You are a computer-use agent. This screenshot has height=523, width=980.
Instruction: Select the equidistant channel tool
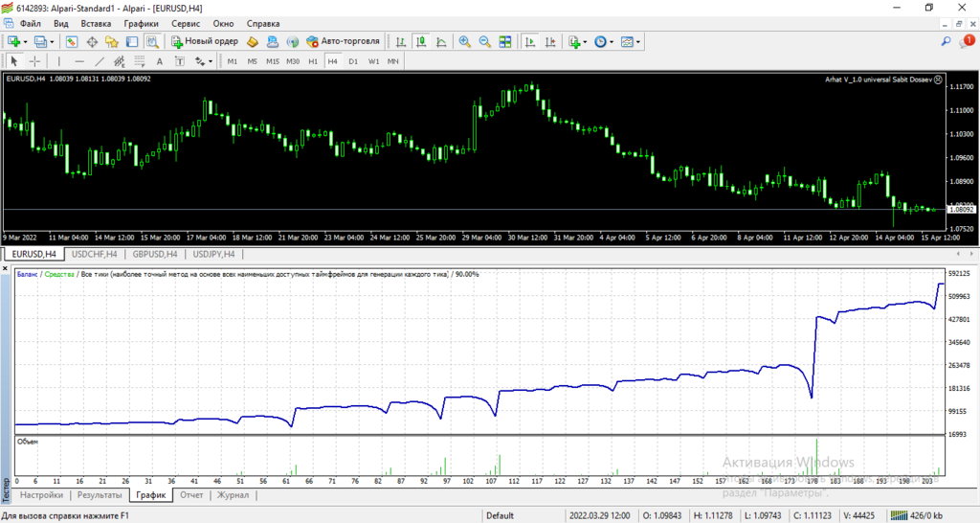pos(120,61)
